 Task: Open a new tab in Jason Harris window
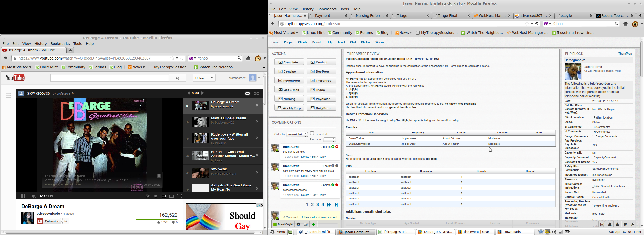click(640, 16)
